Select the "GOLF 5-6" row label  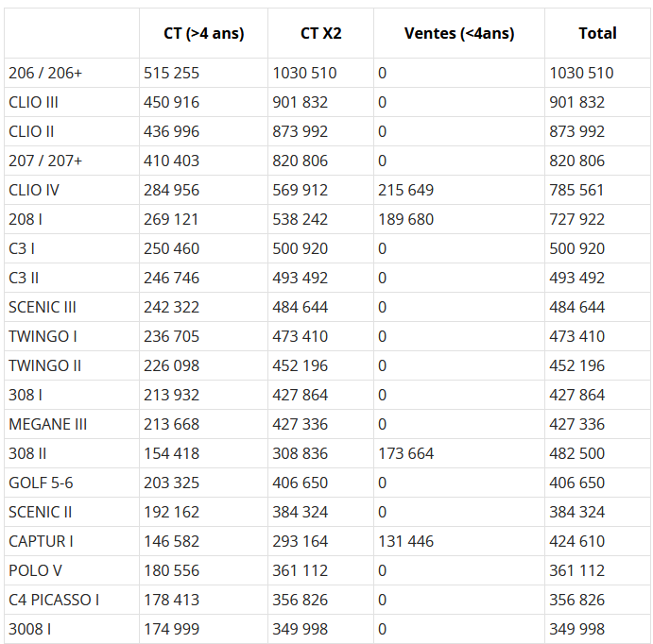point(41,483)
